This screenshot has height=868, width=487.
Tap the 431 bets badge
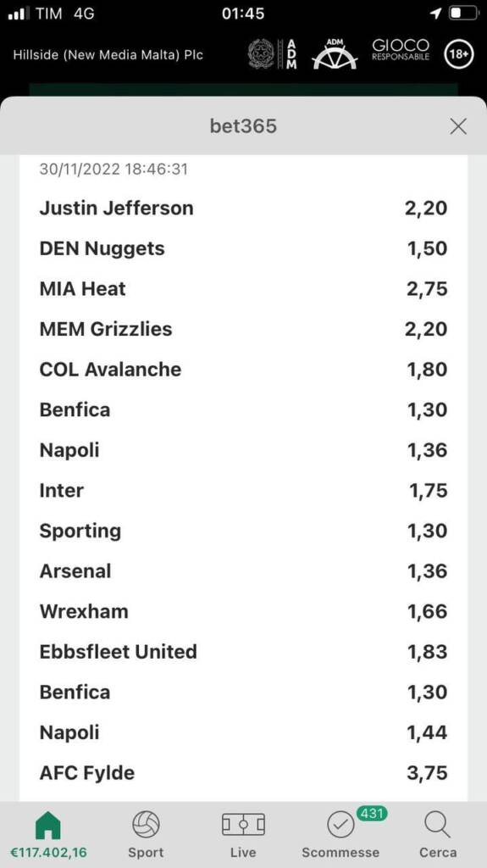click(372, 813)
